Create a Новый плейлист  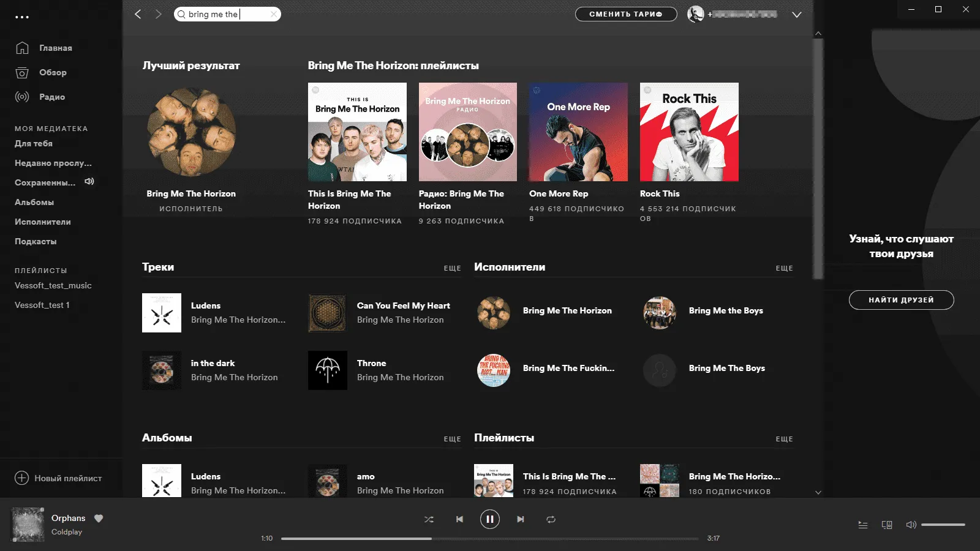(58, 478)
